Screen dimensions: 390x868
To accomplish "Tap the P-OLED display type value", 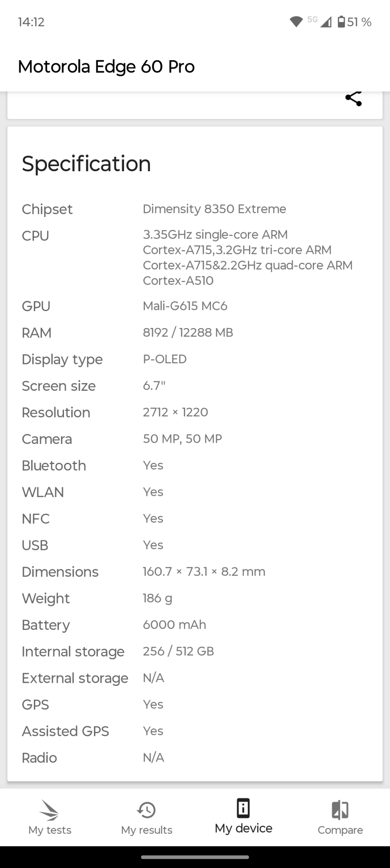I will [165, 359].
